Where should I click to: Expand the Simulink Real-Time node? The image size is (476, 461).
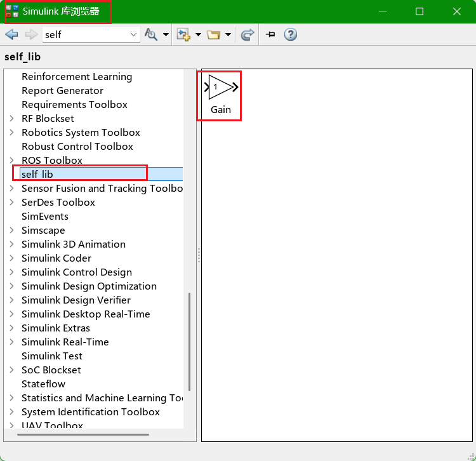coord(12,342)
